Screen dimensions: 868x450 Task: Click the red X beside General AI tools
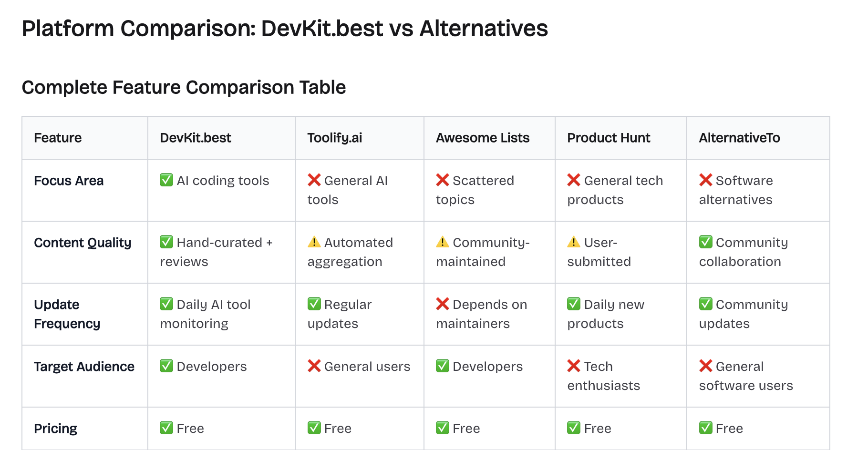click(314, 180)
